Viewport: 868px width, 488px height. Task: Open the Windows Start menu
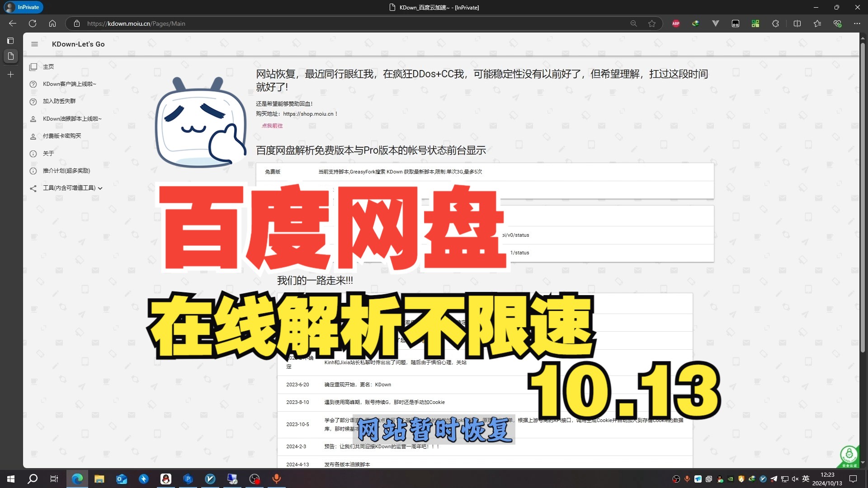11,479
